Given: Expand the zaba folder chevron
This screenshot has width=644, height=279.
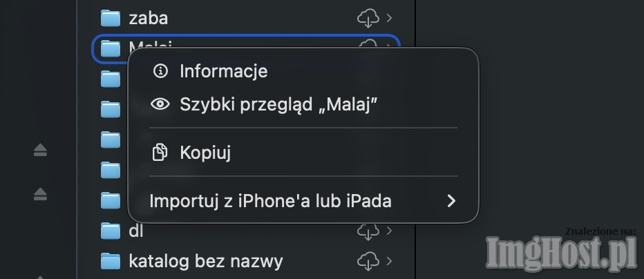Looking at the screenshot, I should coord(390,17).
